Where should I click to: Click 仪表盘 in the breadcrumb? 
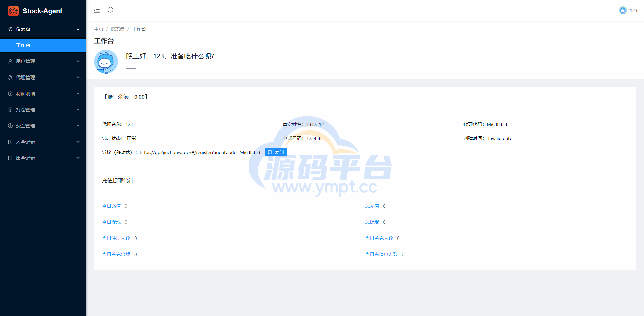[x=117, y=29]
